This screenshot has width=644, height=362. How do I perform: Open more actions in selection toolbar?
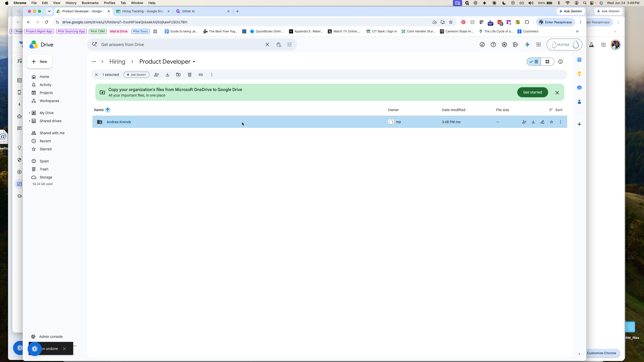pyautogui.click(x=212, y=75)
